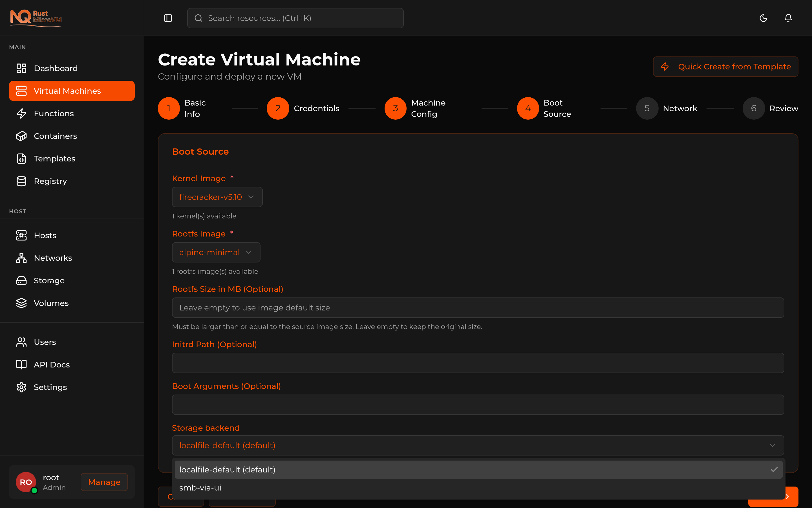
Task: Click the Hosts server-cog icon
Action: coord(21,235)
